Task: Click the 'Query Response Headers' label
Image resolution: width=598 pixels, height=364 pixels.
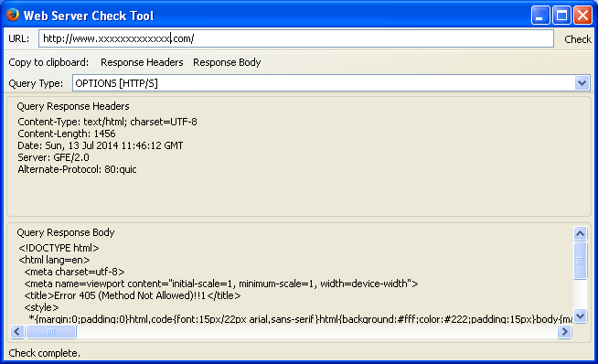Action: click(x=73, y=106)
